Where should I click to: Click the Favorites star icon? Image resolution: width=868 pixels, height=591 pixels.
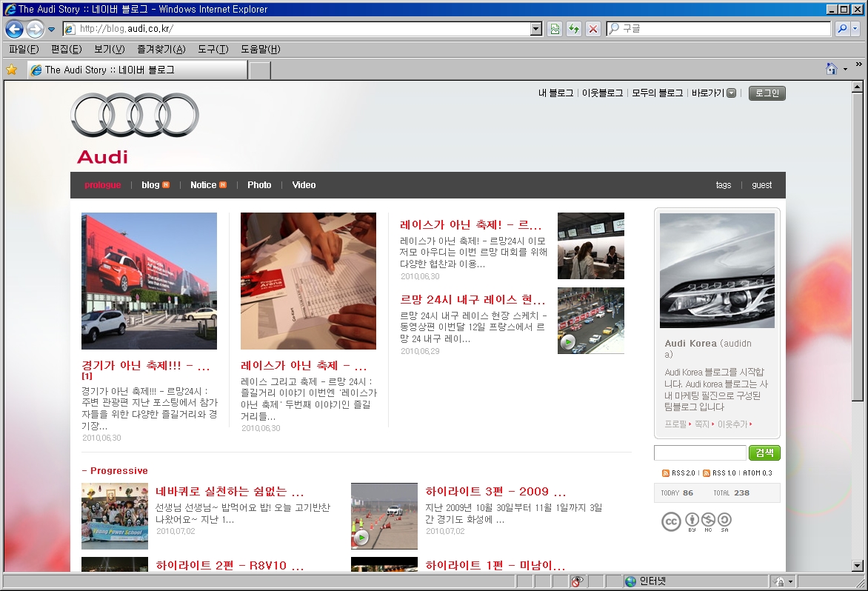(x=12, y=70)
